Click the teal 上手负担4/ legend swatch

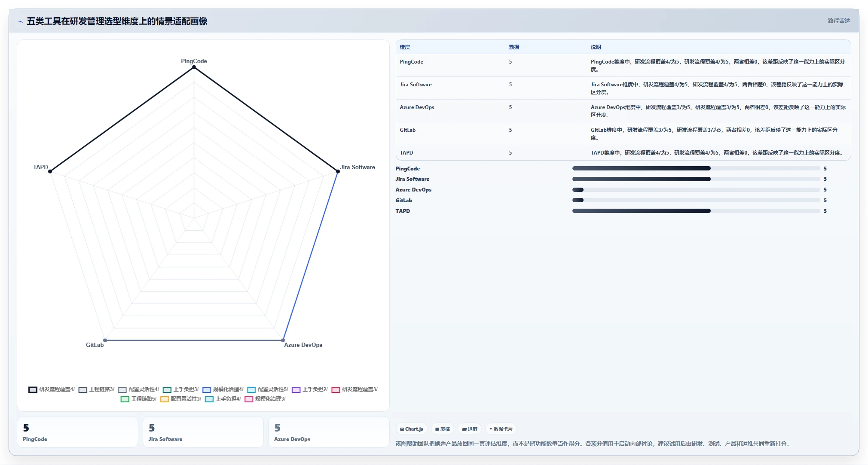[x=209, y=399]
